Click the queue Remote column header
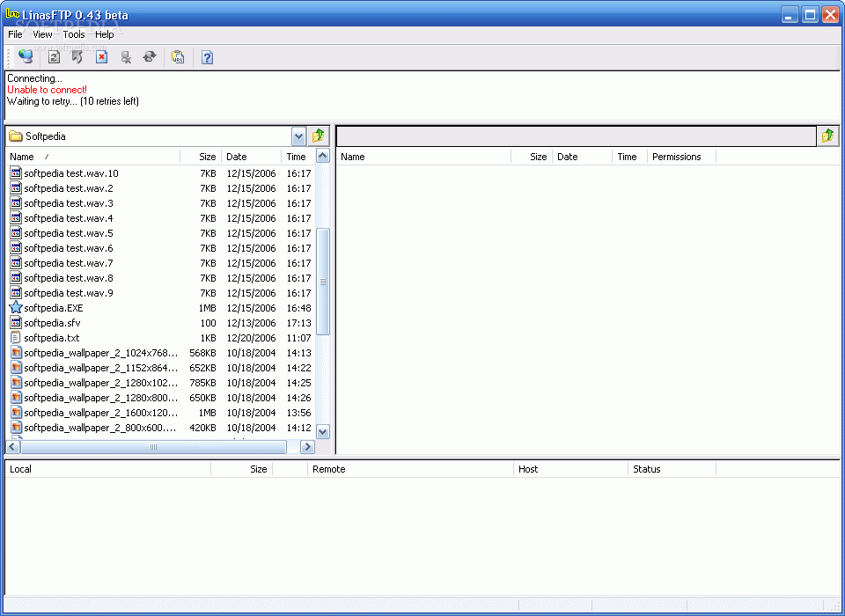 click(410, 469)
